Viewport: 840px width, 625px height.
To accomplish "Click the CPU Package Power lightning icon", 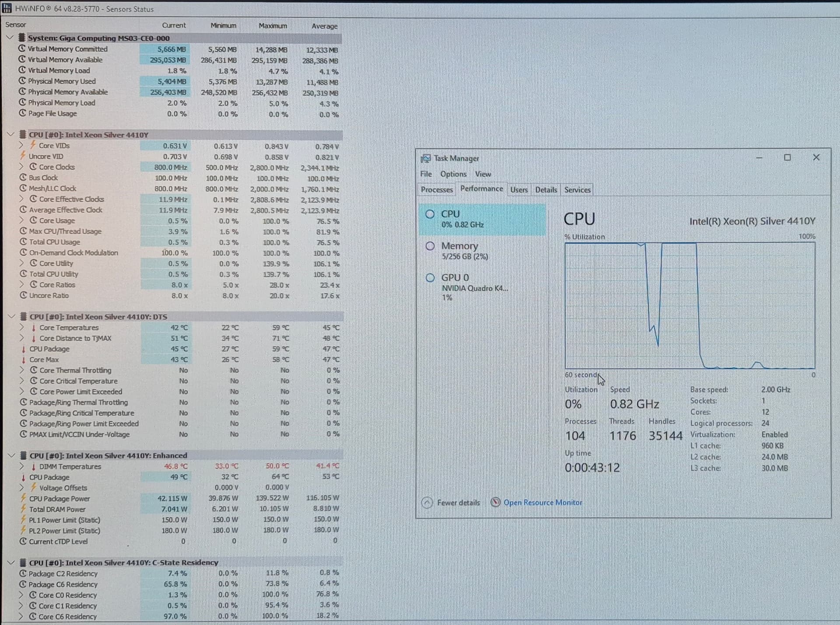I will (23, 498).
